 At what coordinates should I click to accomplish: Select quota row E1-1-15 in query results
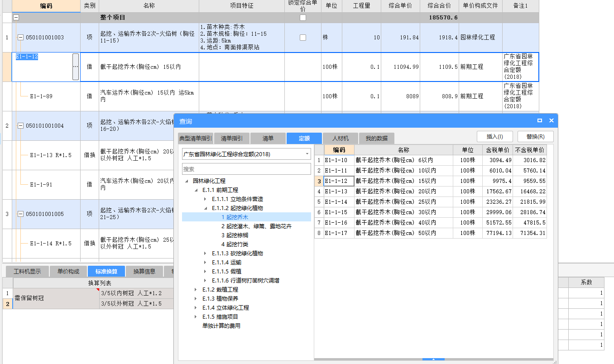(x=430, y=212)
